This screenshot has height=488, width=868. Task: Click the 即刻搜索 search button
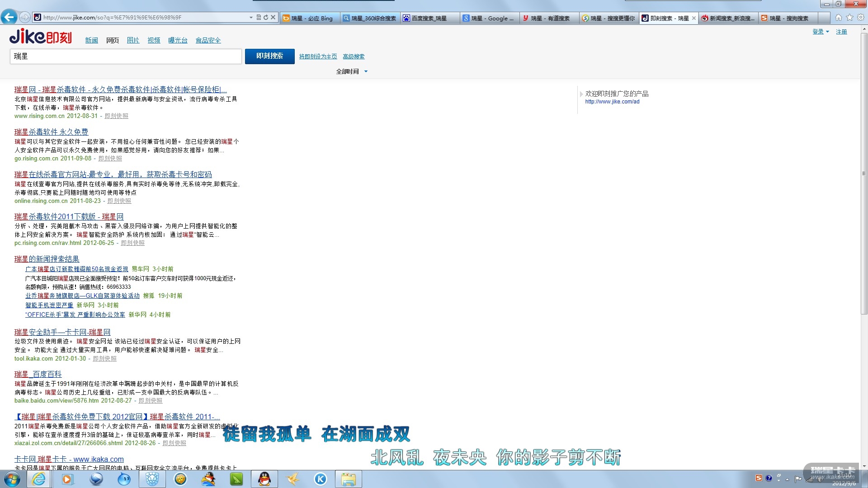(269, 56)
